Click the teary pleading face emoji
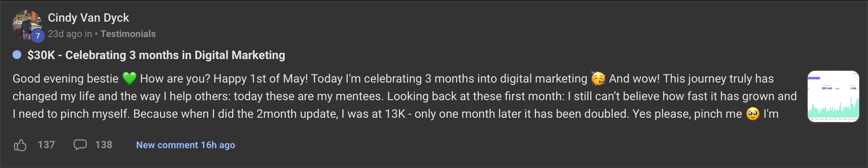 tap(753, 114)
